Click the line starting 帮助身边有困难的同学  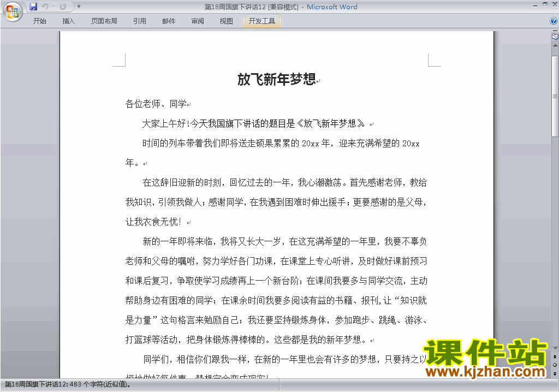276,300
